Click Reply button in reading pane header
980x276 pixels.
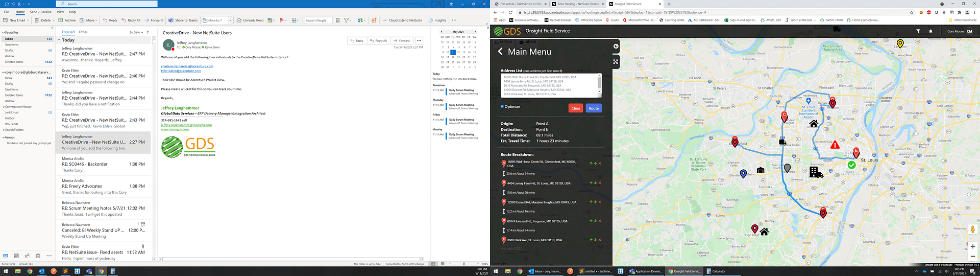click(x=356, y=40)
